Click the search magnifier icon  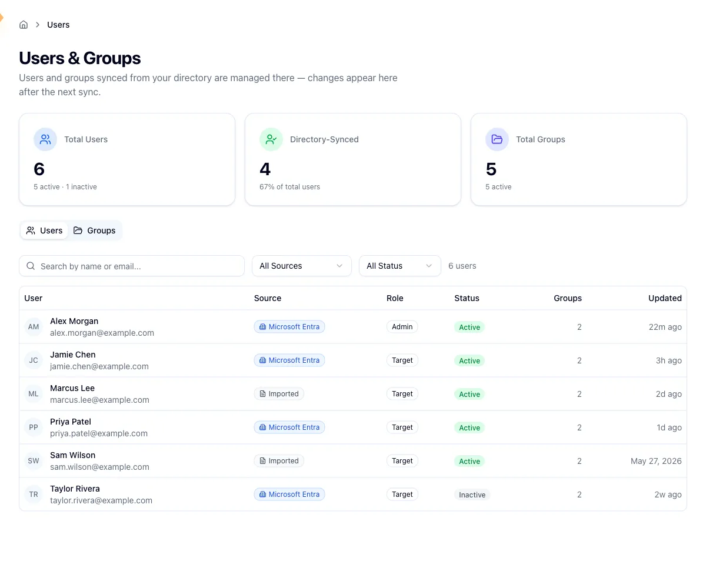pos(31,266)
